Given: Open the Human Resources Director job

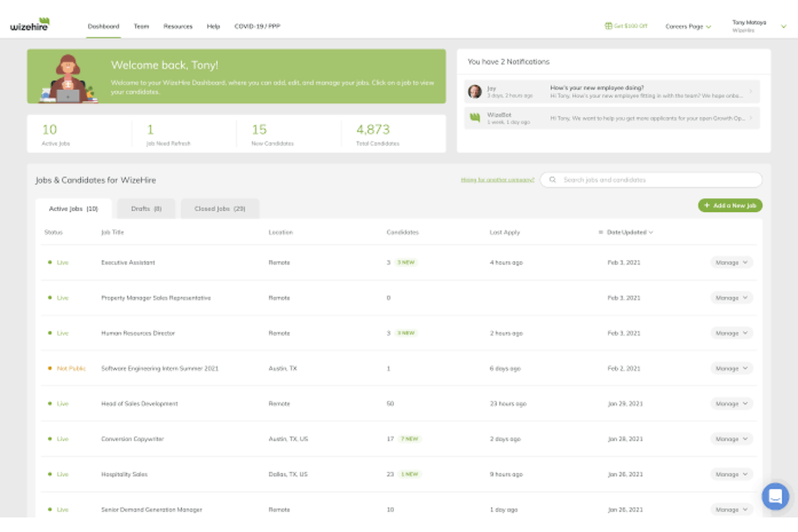Looking at the screenshot, I should pos(138,333).
